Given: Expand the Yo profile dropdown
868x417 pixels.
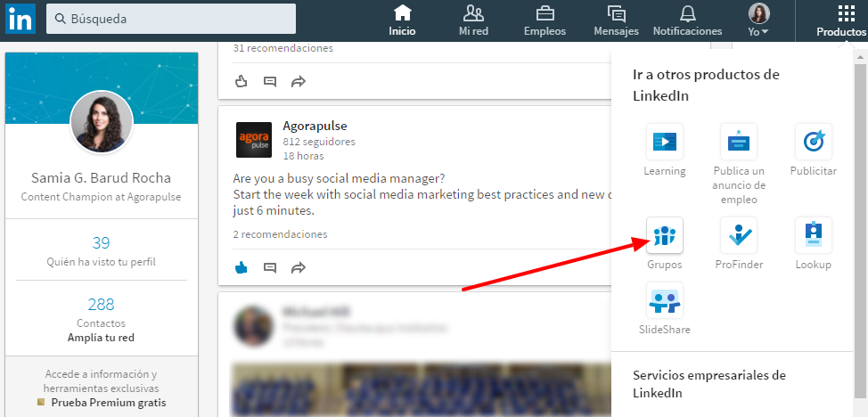Looking at the screenshot, I should 758,21.
